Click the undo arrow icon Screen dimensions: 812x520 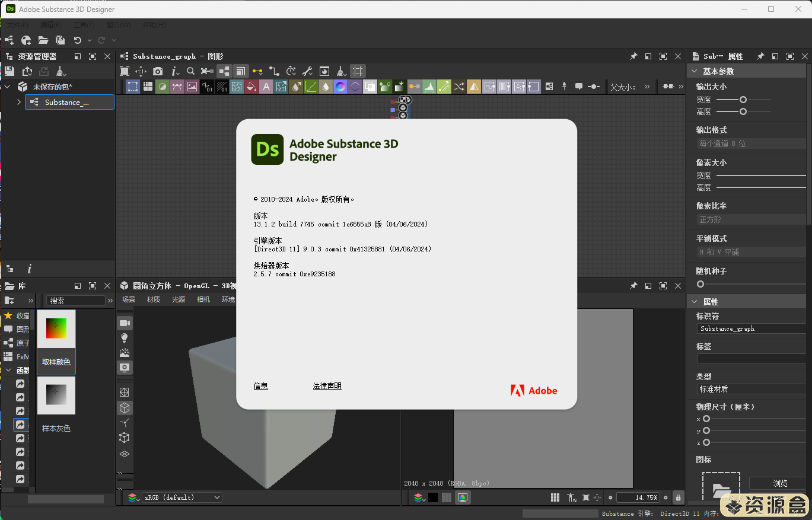coord(77,40)
